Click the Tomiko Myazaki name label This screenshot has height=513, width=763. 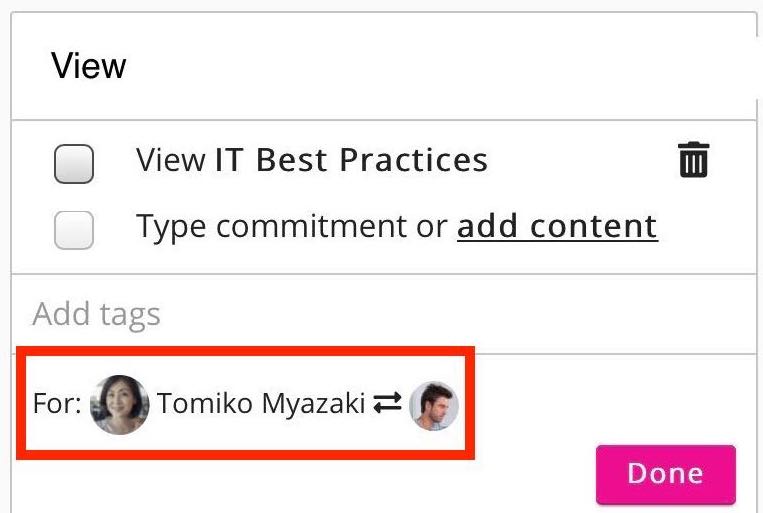(x=261, y=404)
